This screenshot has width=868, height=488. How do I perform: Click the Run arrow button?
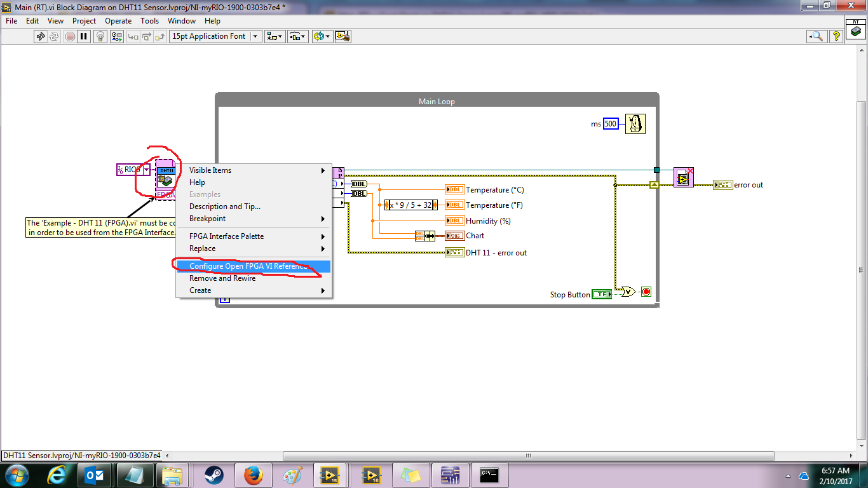pyautogui.click(x=41, y=36)
